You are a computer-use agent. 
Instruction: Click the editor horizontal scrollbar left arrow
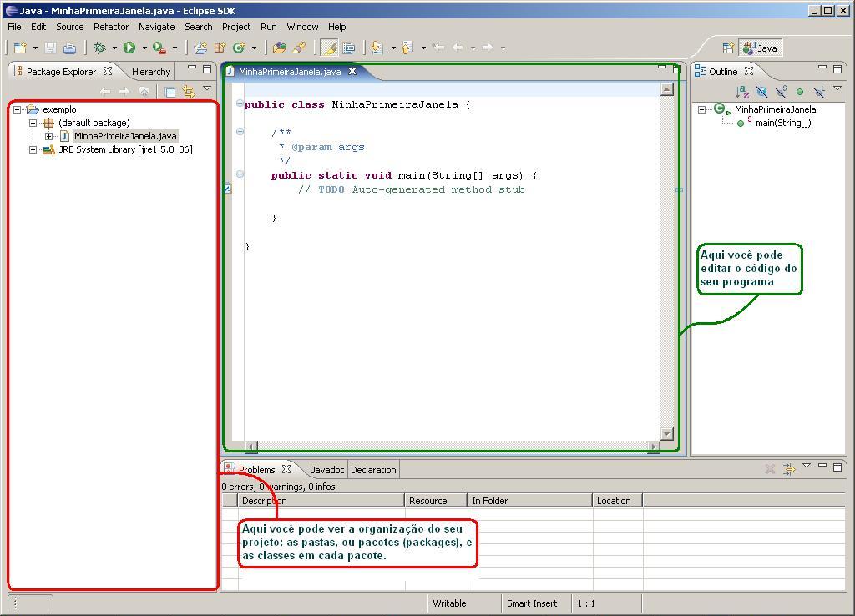pos(251,447)
